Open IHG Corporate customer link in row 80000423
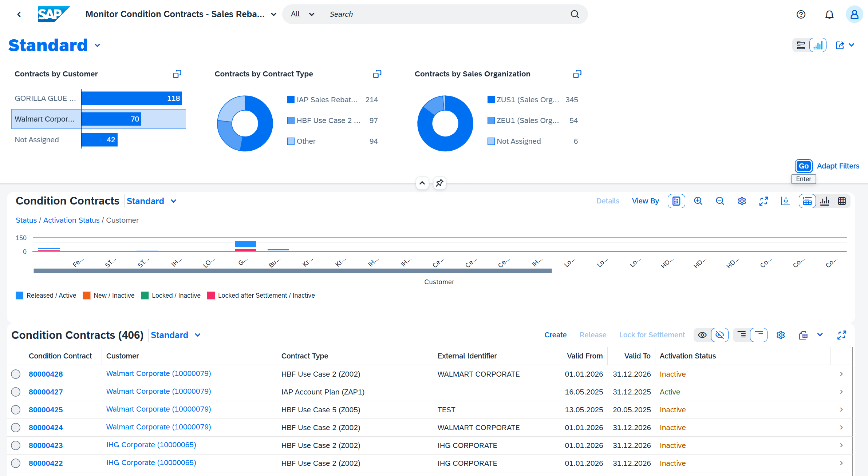This screenshot has width=868, height=476. coord(151,445)
